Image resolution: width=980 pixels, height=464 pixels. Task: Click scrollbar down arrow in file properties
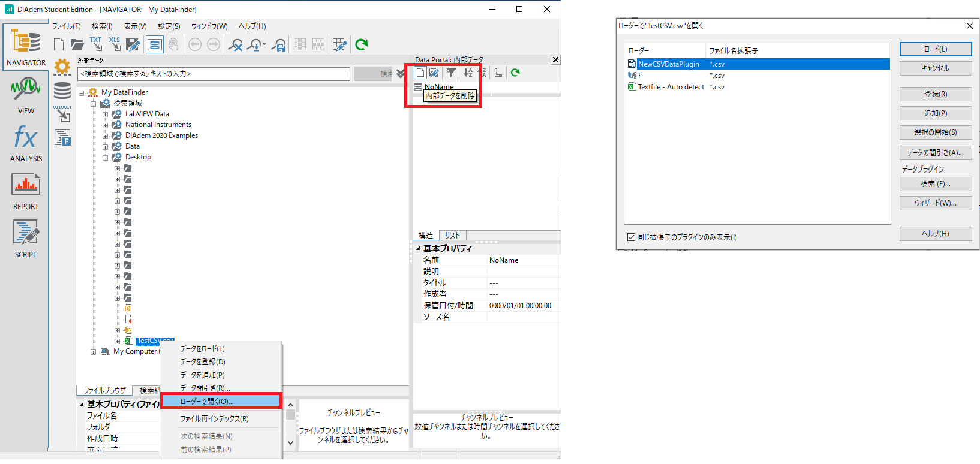tap(290, 443)
